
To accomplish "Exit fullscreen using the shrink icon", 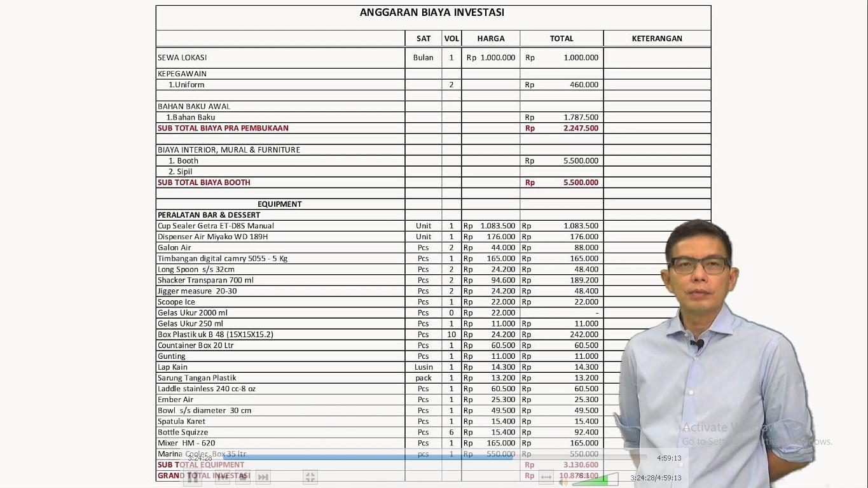I will (310, 477).
